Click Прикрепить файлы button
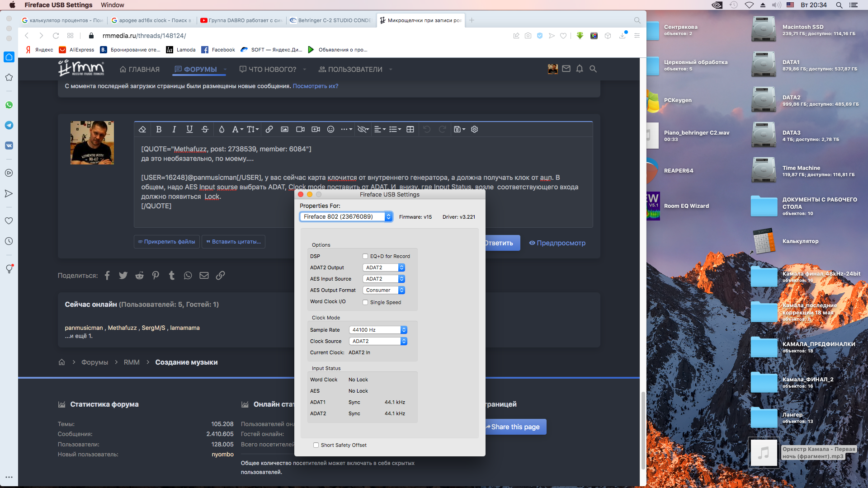 tap(166, 242)
